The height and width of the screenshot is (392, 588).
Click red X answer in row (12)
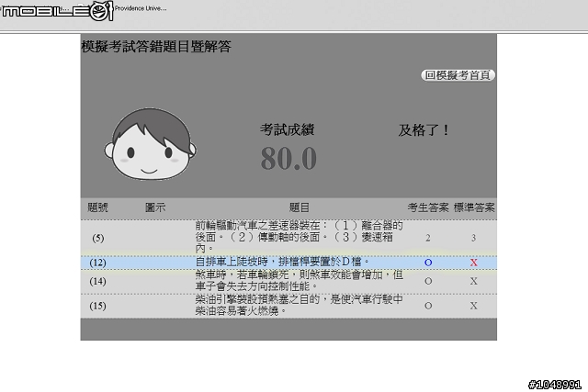pyautogui.click(x=474, y=263)
